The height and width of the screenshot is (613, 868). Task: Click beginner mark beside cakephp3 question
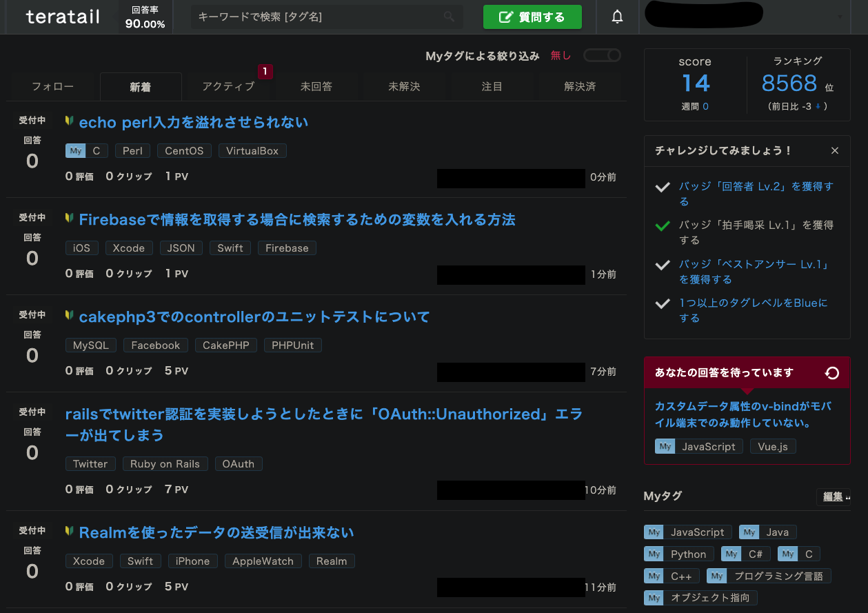(x=70, y=315)
